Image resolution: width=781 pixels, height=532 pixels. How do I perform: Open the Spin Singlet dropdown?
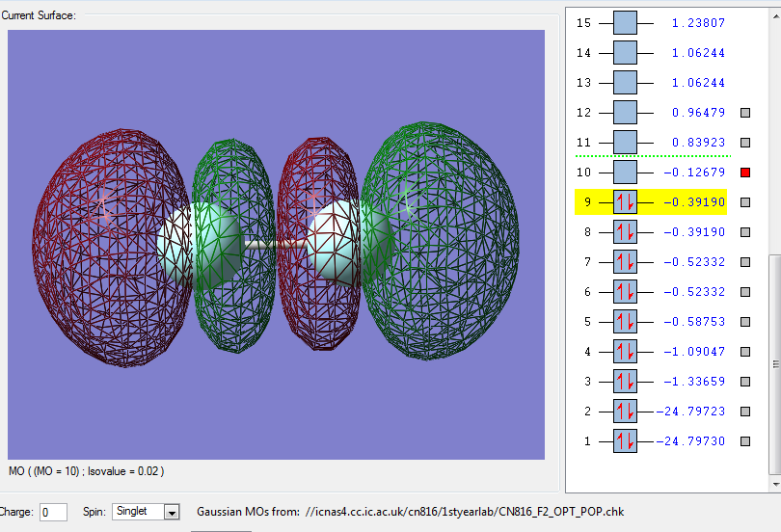point(172,512)
